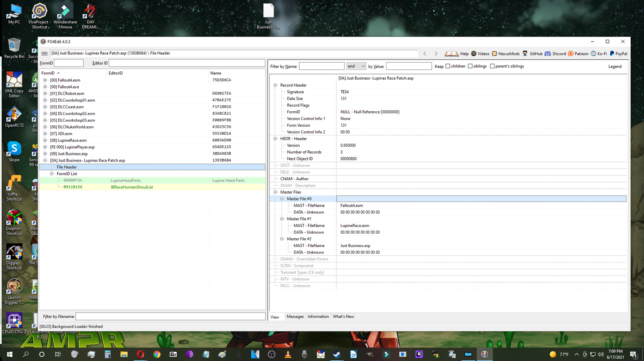This screenshot has height=361, width=644.
Task: Collapse the Master Files section
Action: (x=275, y=192)
